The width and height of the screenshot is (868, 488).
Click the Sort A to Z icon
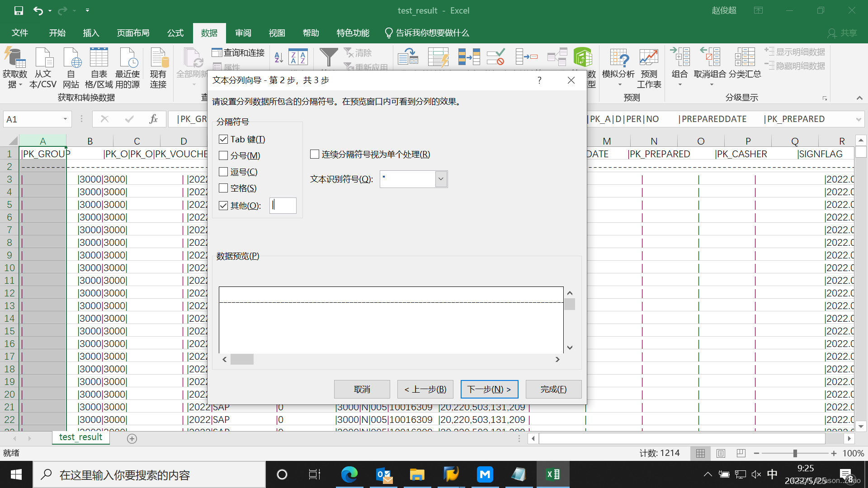click(278, 57)
